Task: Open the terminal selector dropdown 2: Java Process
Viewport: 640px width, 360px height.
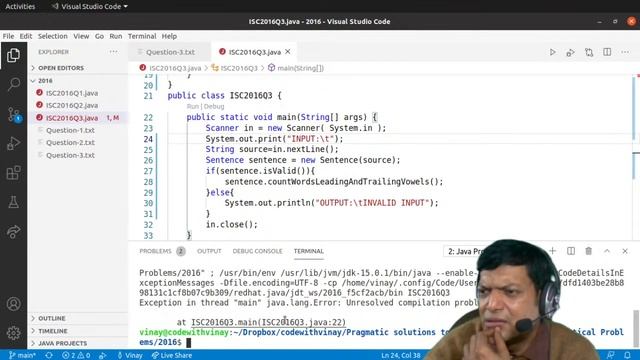Action: click(465, 251)
